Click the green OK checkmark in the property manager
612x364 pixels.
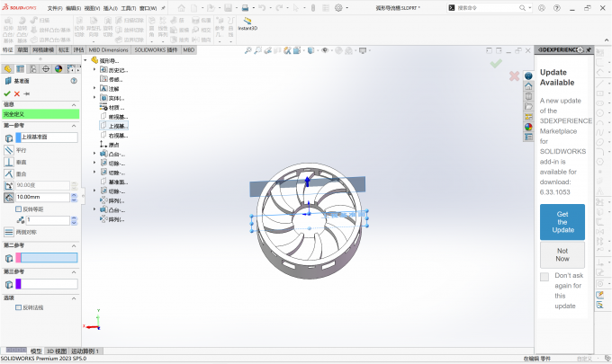6,93
